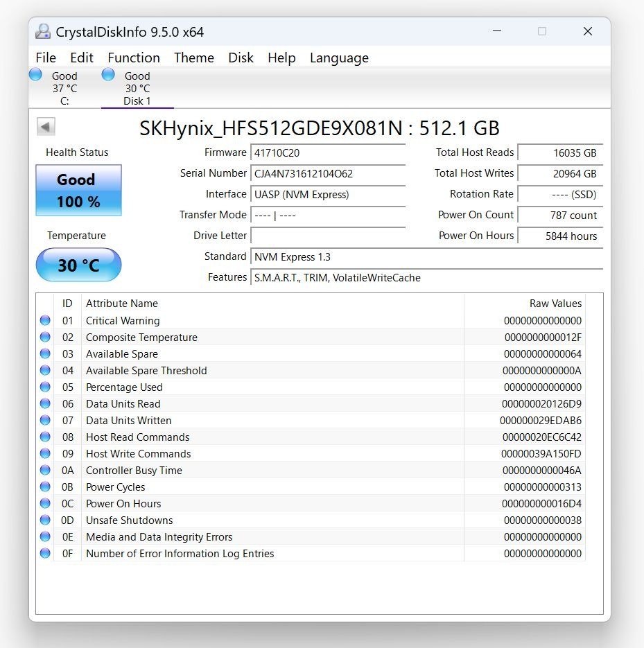644x648 pixels.
Task: Close the CrystalDiskInfo window
Action: click(587, 31)
